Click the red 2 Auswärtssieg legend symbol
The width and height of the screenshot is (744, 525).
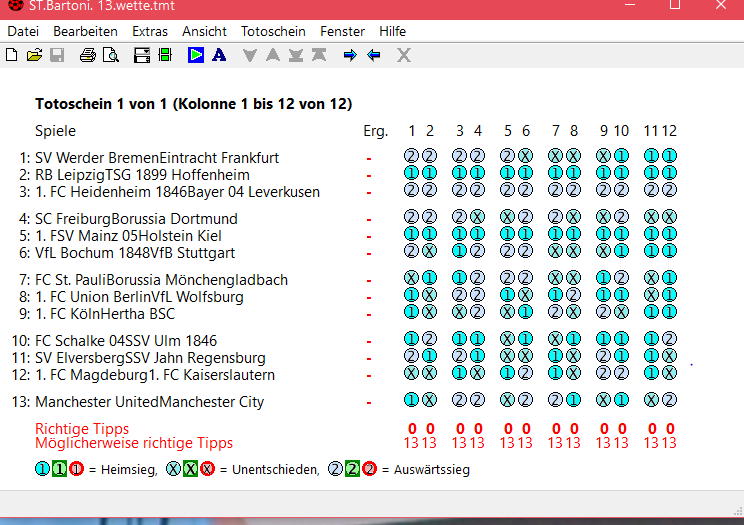pos(369,469)
